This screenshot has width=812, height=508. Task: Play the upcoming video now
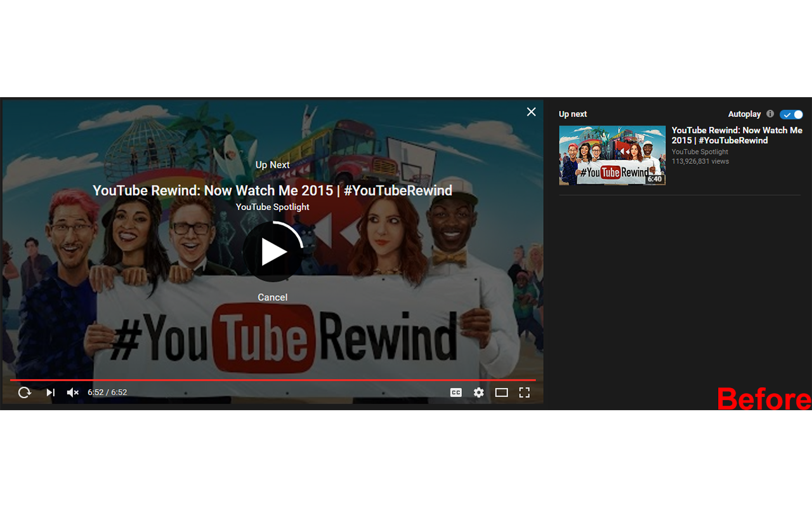pyautogui.click(x=273, y=251)
